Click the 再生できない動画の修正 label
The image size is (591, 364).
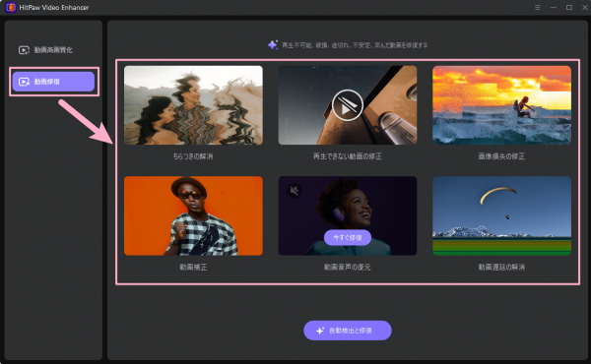[x=348, y=156]
